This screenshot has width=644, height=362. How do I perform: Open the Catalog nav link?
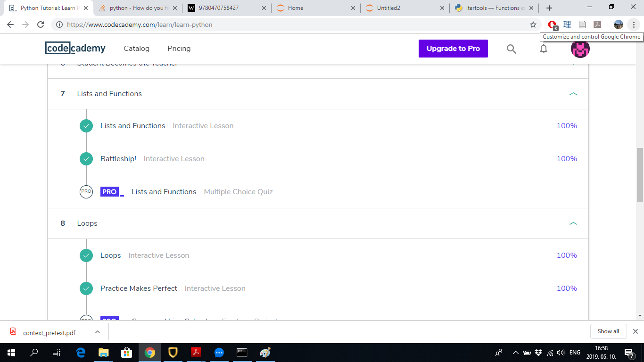point(137,49)
